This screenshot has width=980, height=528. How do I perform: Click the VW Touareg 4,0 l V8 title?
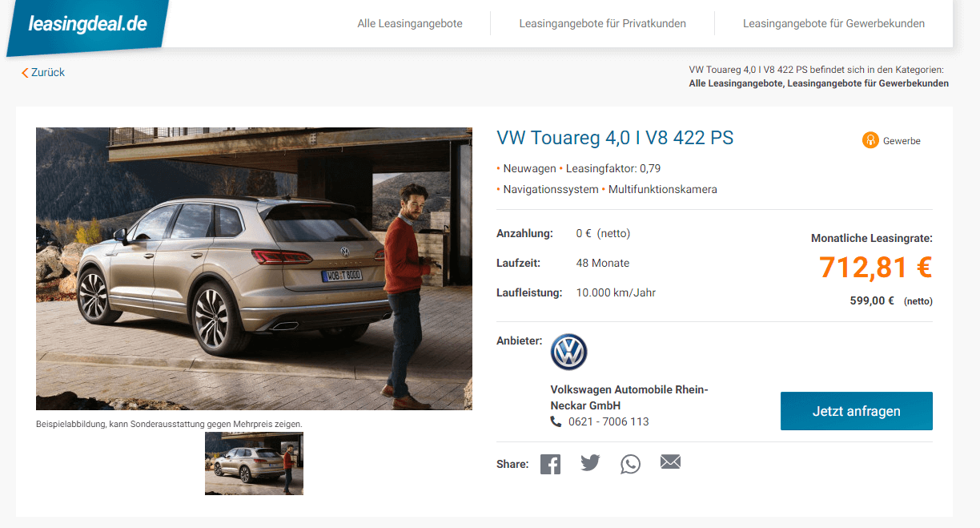click(615, 138)
